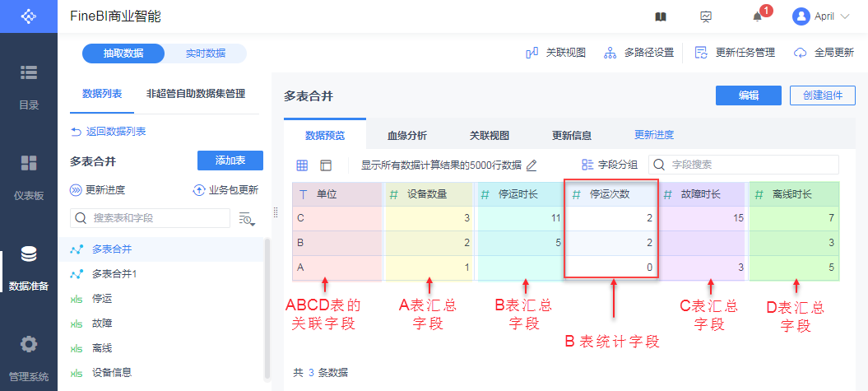Open the table filter options dropdown
The image size is (868, 391).
tap(246, 218)
